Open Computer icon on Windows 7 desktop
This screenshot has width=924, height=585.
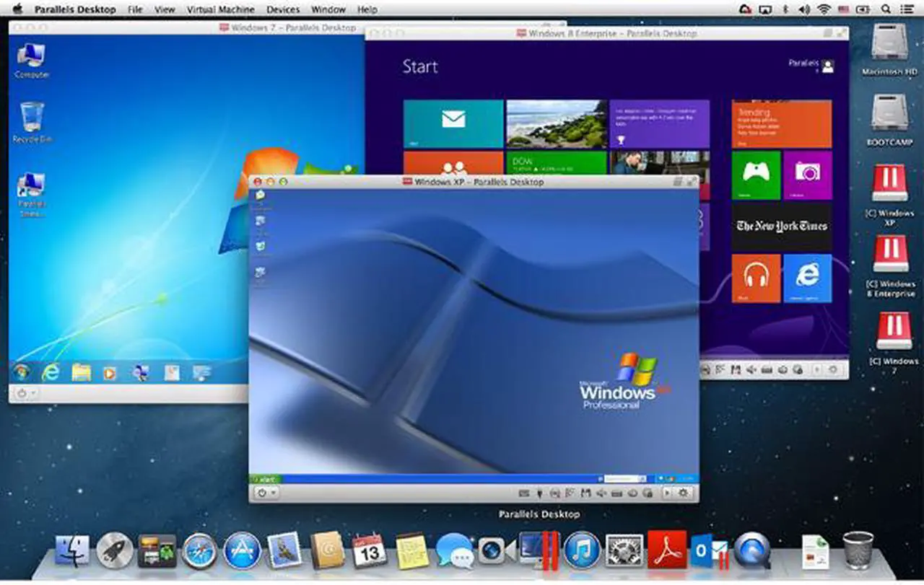[x=32, y=61]
